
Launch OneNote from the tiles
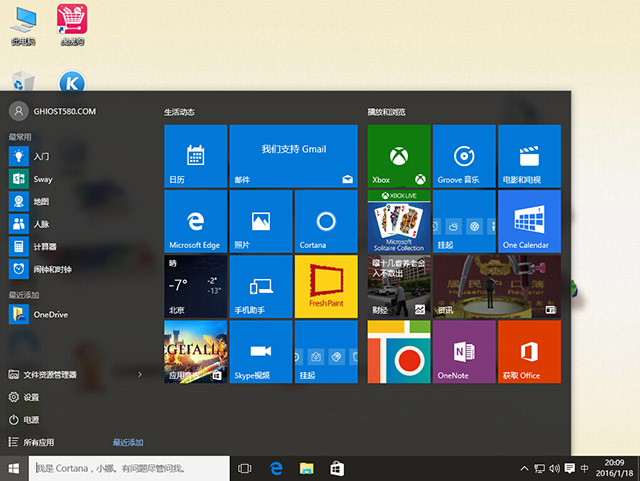[463, 351]
